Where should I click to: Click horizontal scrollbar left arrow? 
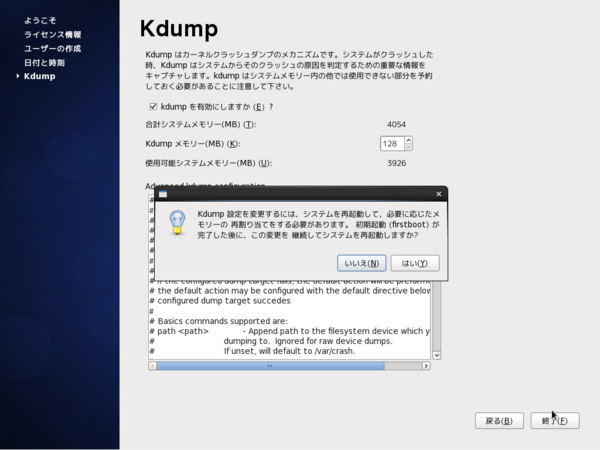pos(152,366)
